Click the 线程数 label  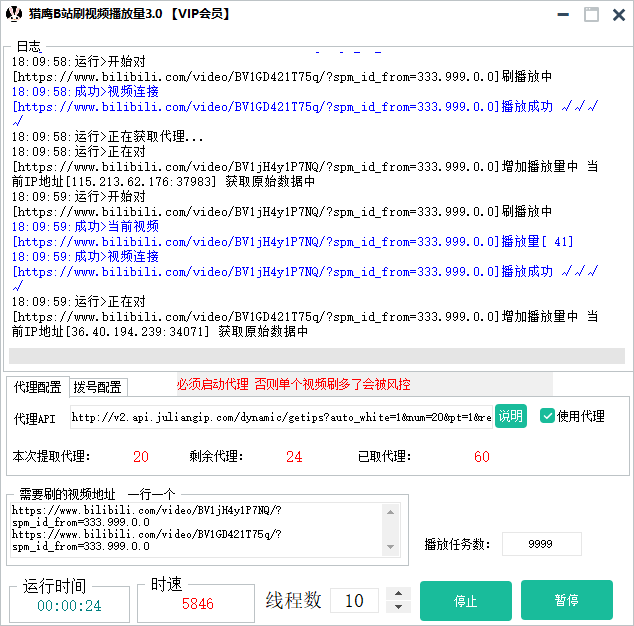[x=293, y=600]
